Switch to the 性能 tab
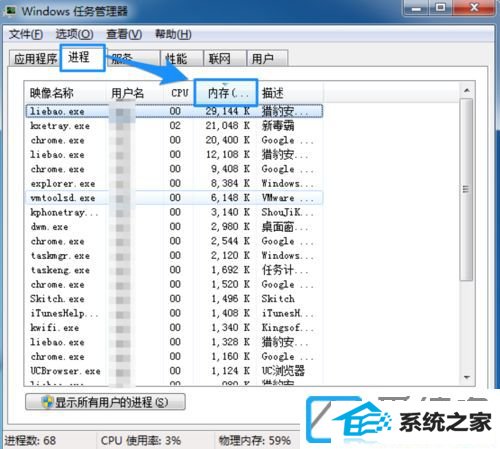This screenshot has width=500, height=449. click(x=182, y=59)
